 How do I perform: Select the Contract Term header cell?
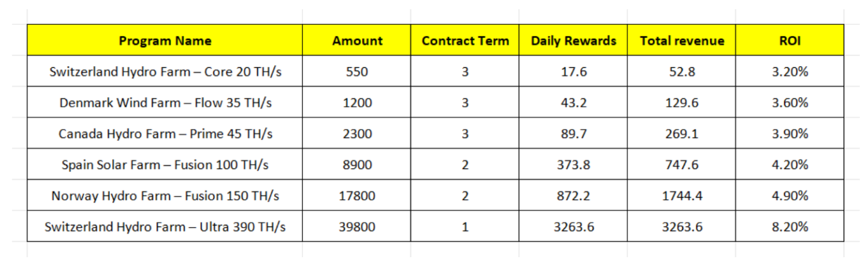coord(465,41)
